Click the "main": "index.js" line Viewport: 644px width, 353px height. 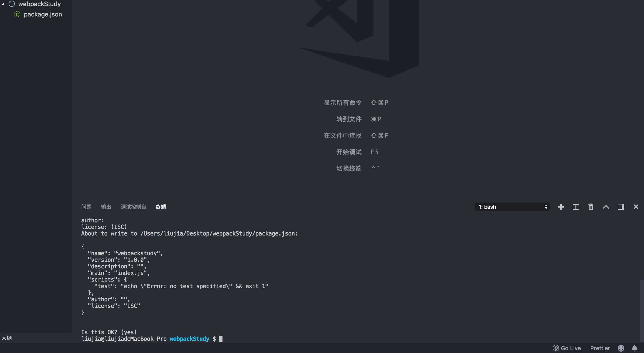point(119,273)
